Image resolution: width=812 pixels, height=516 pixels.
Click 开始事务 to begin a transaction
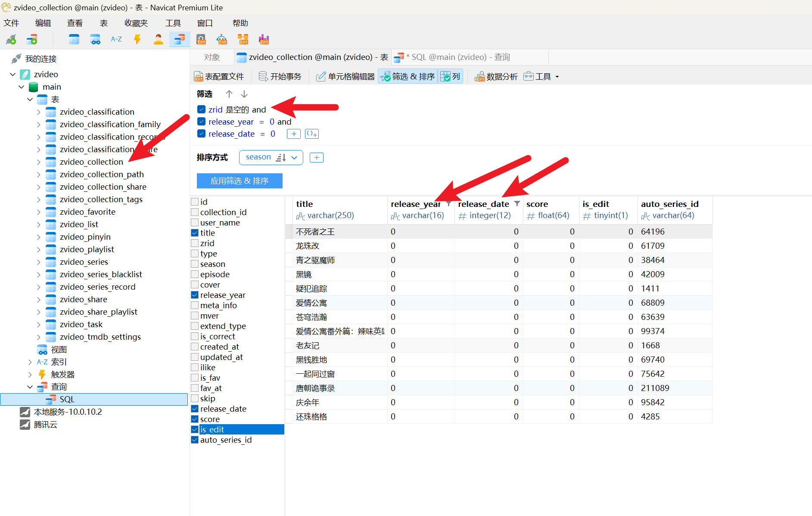(x=280, y=77)
